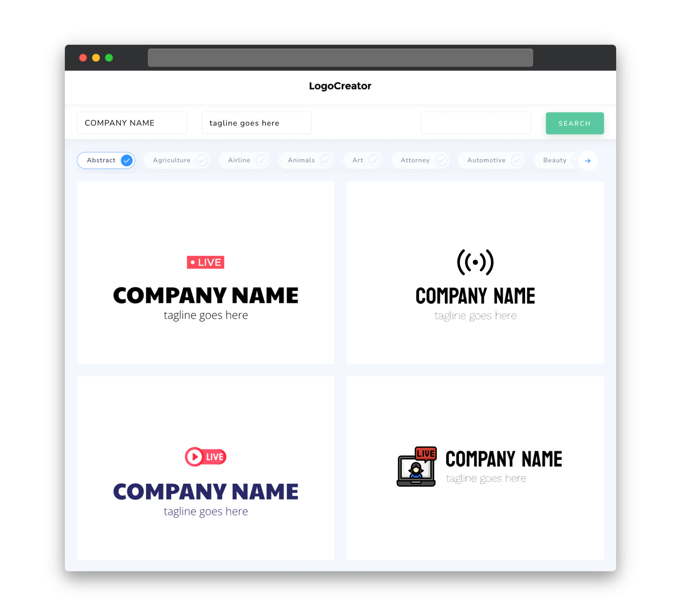Select the Art category filter tab

pos(362,160)
